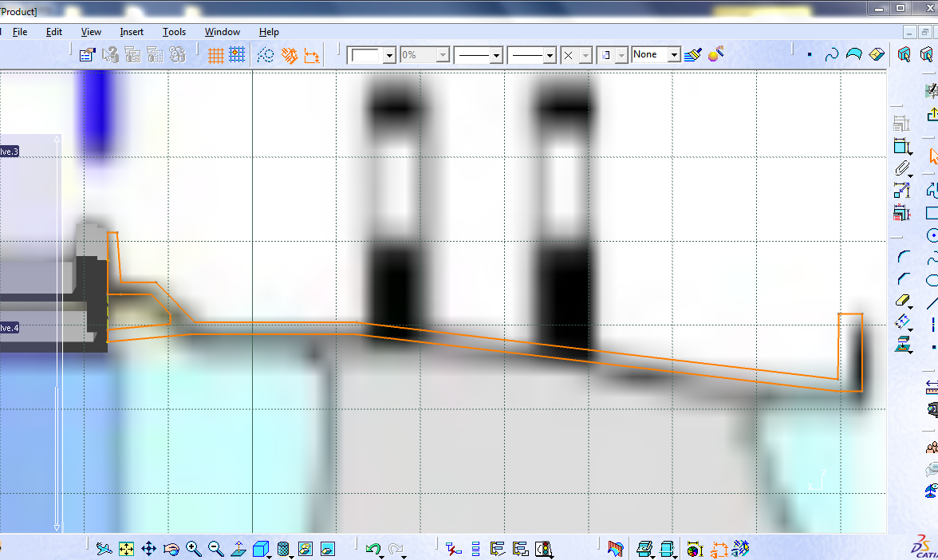Select the Fly Mode airplane icon

coord(104,548)
